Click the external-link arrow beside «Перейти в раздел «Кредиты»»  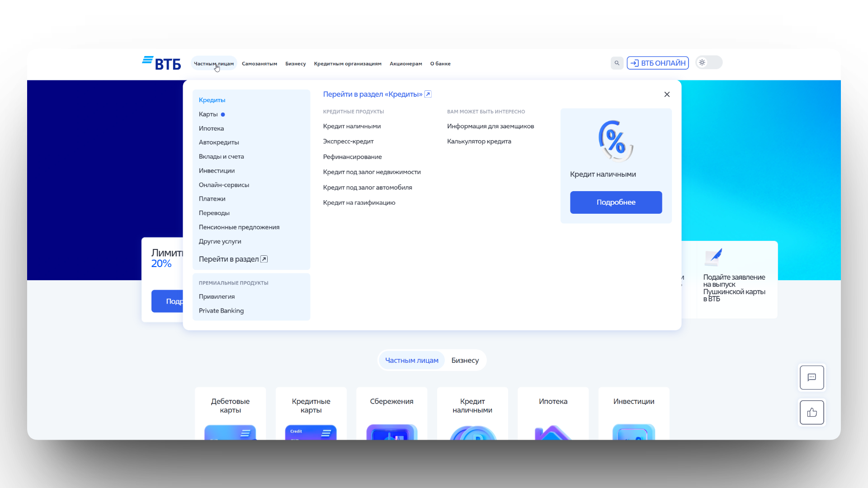427,94
